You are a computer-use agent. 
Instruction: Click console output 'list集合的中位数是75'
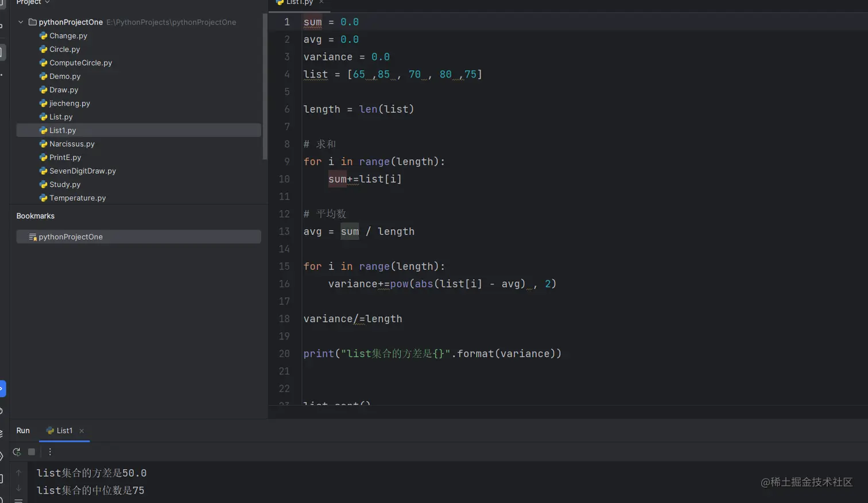coord(90,490)
